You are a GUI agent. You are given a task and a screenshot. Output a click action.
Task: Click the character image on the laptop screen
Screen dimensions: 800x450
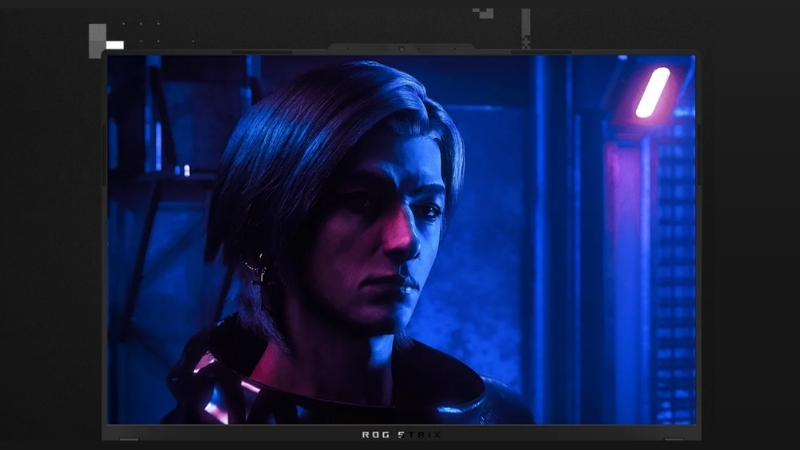pos(402,239)
